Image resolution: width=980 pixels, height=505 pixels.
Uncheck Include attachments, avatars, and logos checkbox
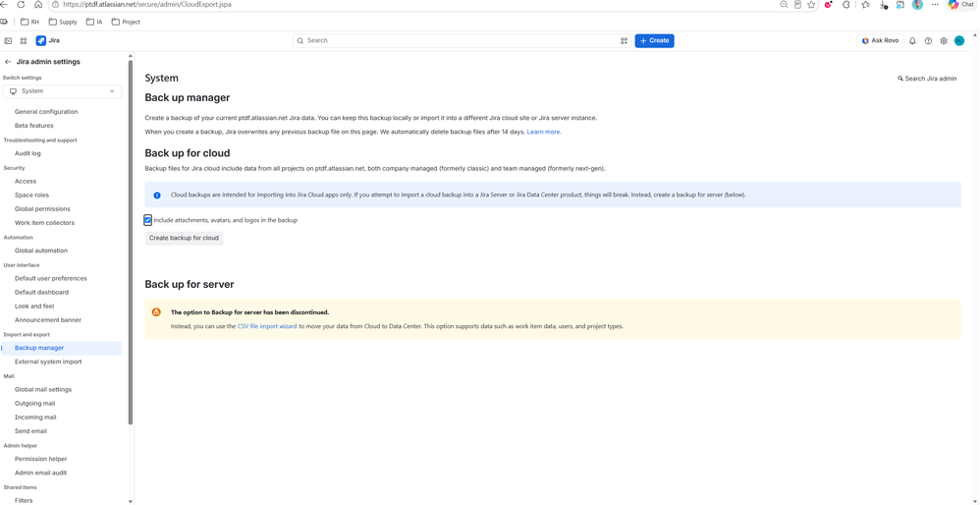coord(148,220)
